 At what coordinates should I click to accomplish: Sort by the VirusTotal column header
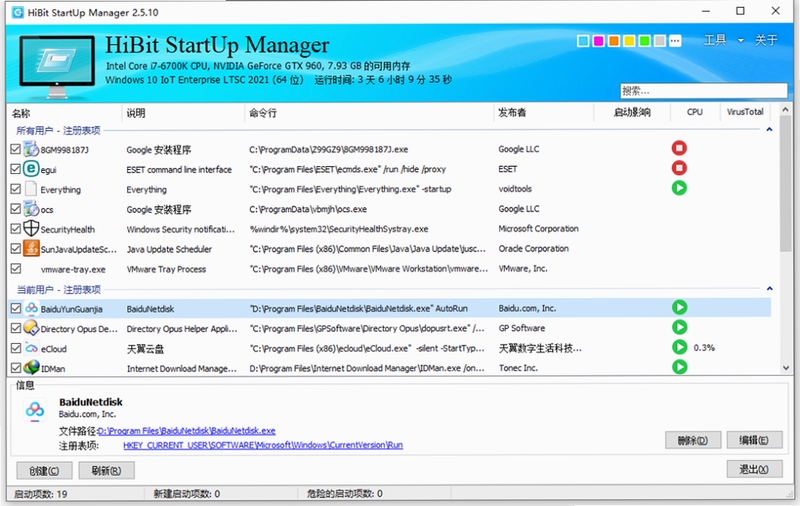tap(745, 112)
